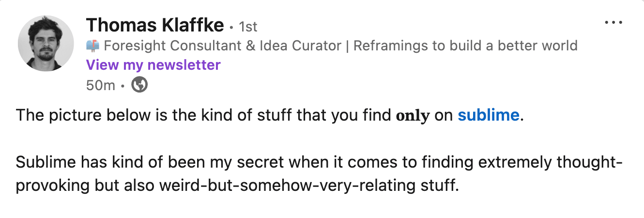The height and width of the screenshot is (218, 644).
Task: Click the "50m" post timestamp
Action: coord(100,86)
